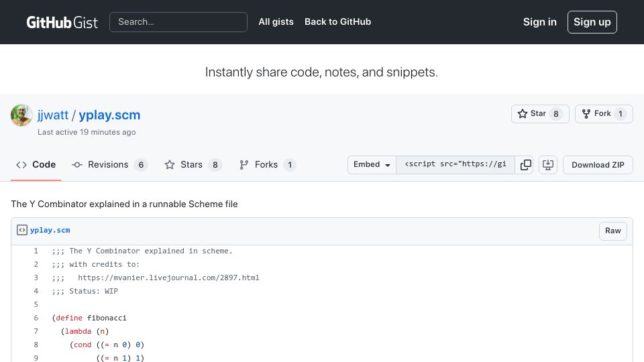Click the ';;; with credits to:' comment line
The width and height of the screenshot is (644, 362).
(96, 264)
